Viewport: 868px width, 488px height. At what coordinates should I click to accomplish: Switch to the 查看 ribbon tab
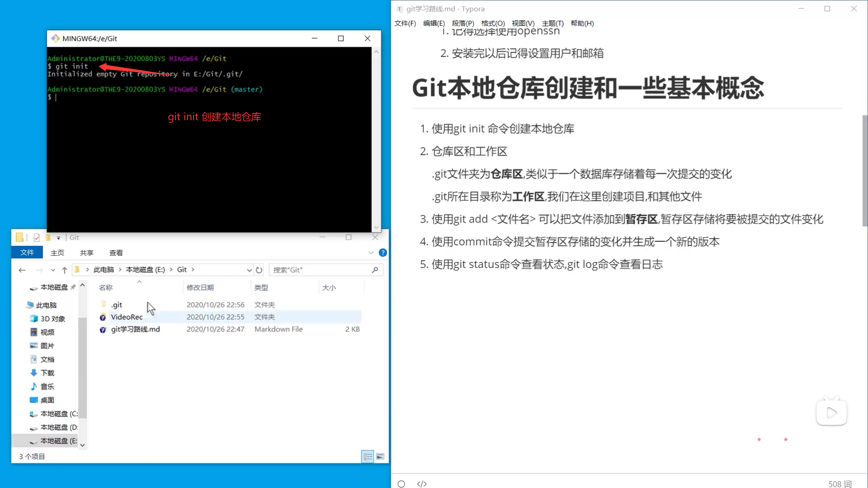pos(116,253)
